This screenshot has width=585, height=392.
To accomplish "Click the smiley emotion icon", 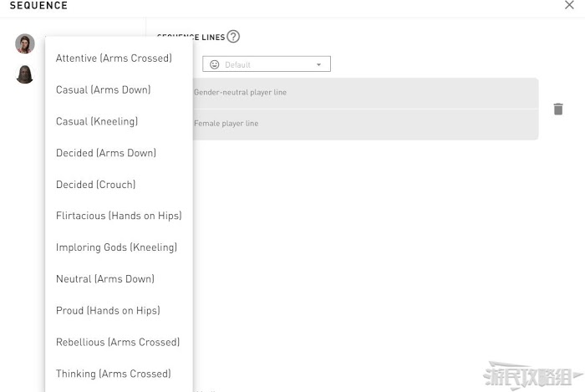I will 215,64.
